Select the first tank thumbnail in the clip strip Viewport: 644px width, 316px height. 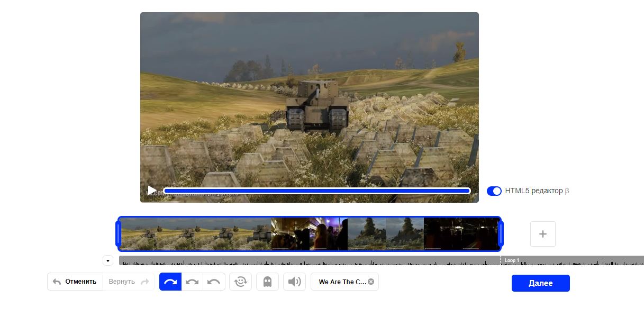tap(139, 233)
